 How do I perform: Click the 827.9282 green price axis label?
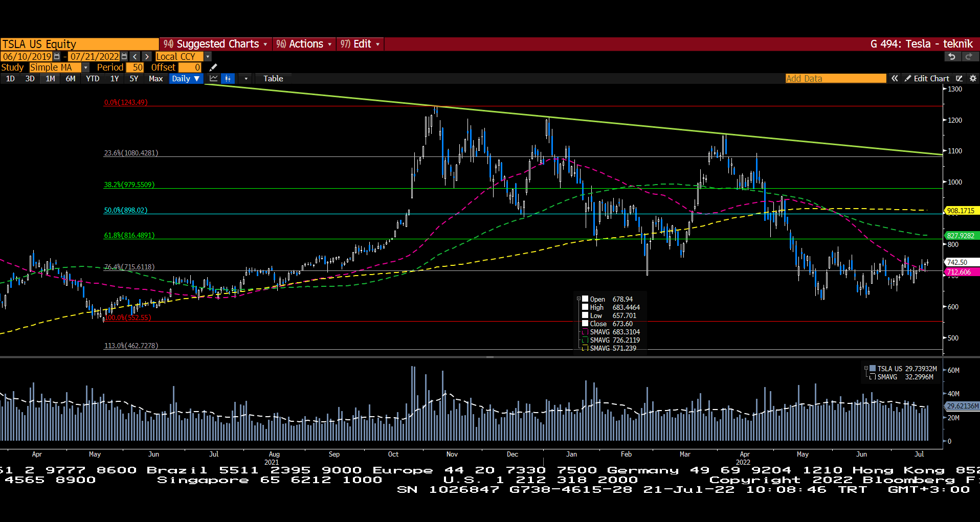pyautogui.click(x=961, y=236)
